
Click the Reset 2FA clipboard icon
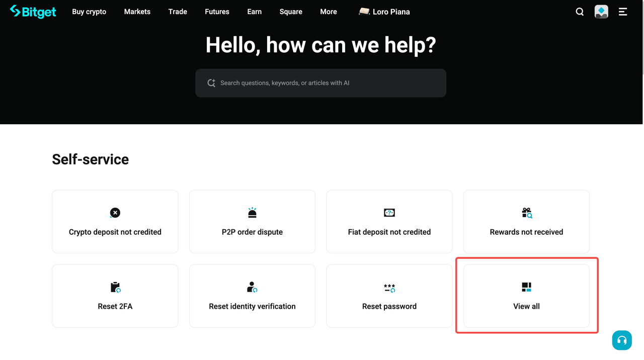tap(115, 287)
